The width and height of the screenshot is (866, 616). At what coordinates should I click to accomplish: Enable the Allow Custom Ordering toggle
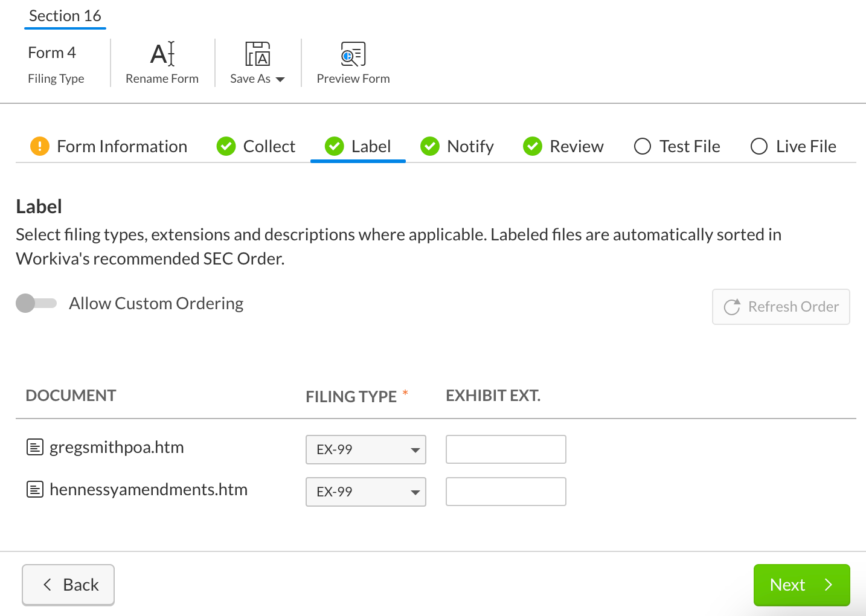point(36,303)
